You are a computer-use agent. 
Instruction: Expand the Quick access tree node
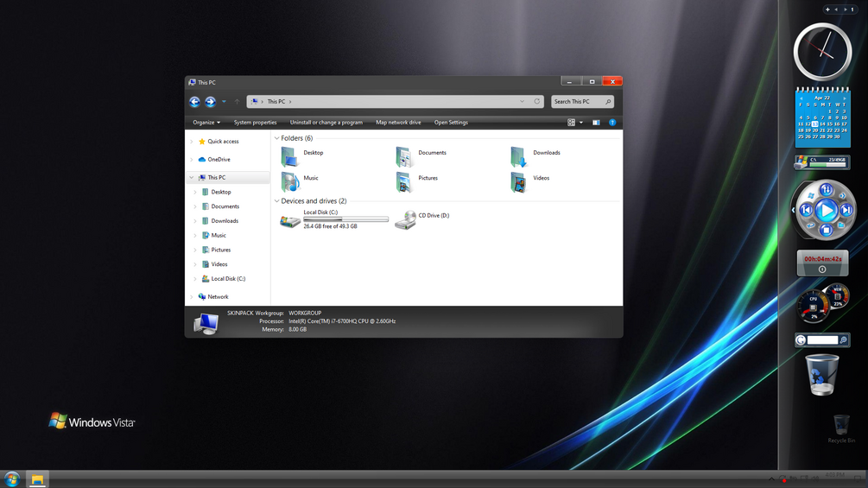[x=192, y=142]
